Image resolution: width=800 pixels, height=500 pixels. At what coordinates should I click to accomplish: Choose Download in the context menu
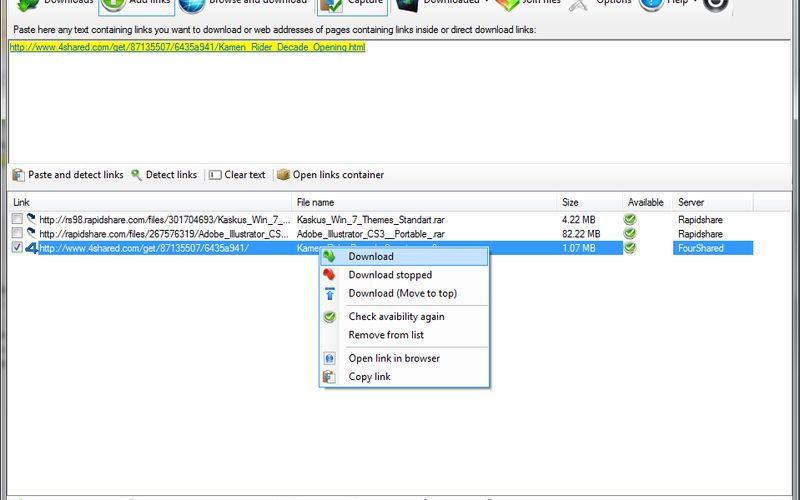[404, 257]
